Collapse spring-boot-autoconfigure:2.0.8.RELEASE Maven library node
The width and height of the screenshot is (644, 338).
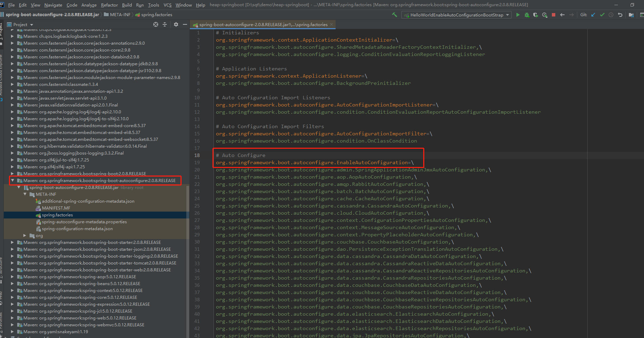point(13,180)
